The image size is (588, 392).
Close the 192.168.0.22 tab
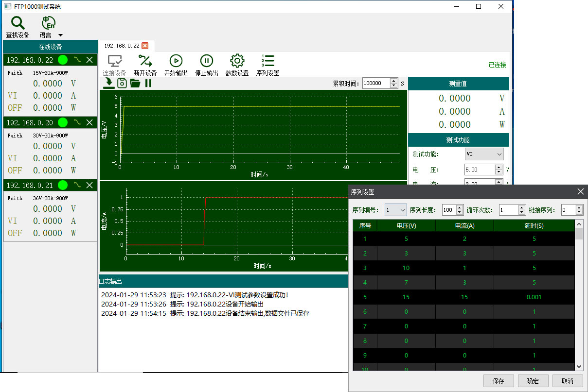pos(144,46)
